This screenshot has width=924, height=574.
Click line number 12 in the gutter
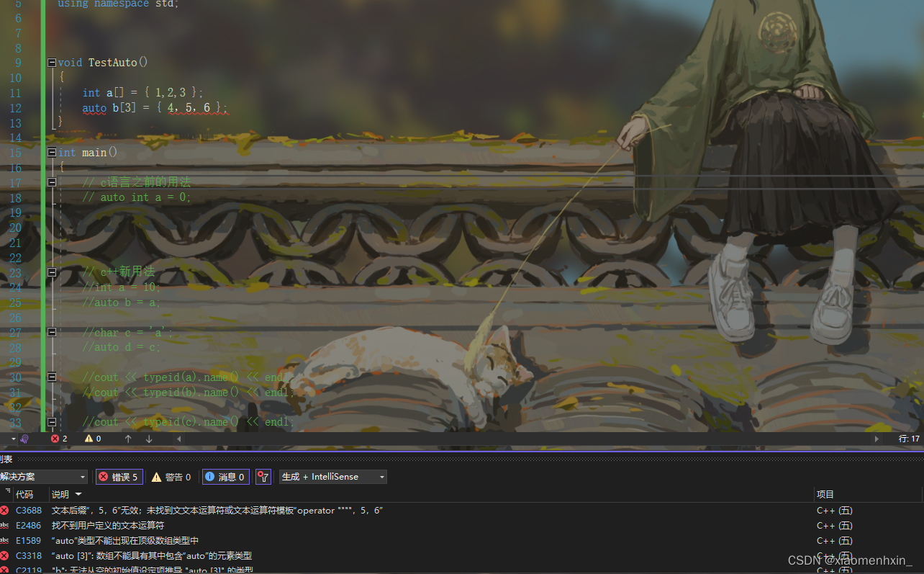(x=16, y=108)
